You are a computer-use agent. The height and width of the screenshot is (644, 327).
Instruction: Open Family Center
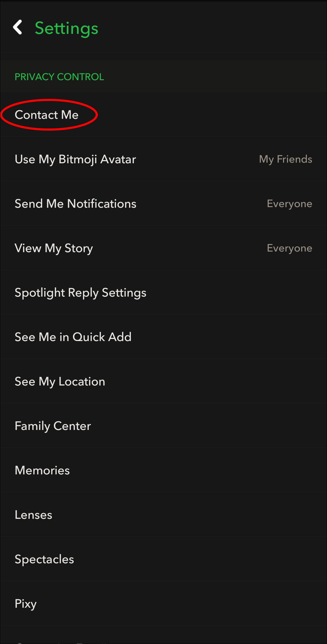(x=53, y=426)
